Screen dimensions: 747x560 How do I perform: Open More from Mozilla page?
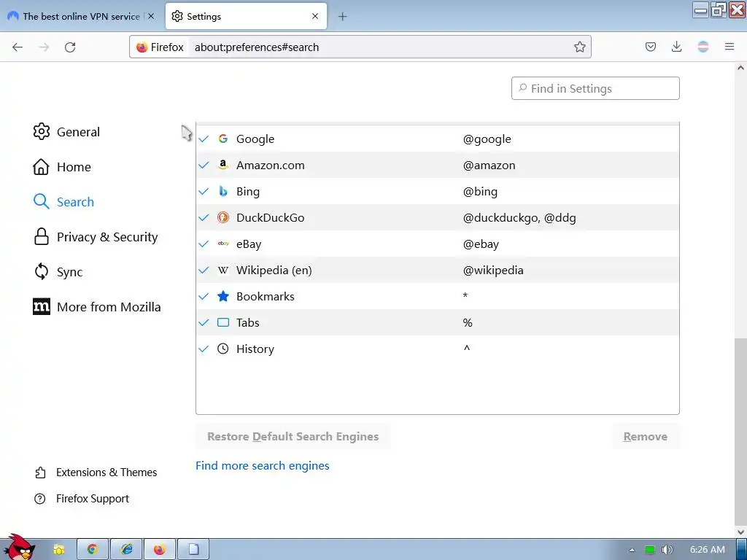point(97,307)
